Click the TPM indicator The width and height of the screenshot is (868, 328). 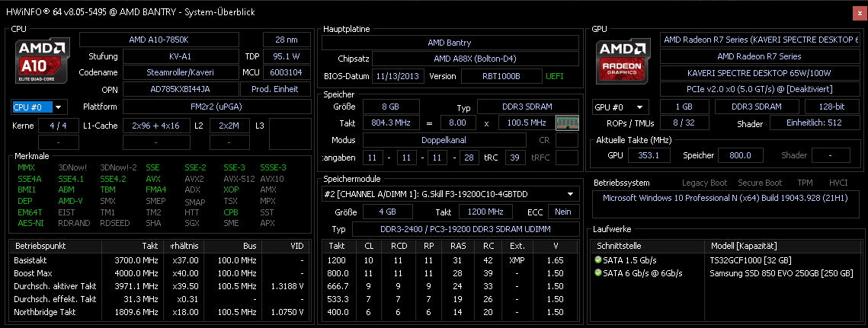805,183
